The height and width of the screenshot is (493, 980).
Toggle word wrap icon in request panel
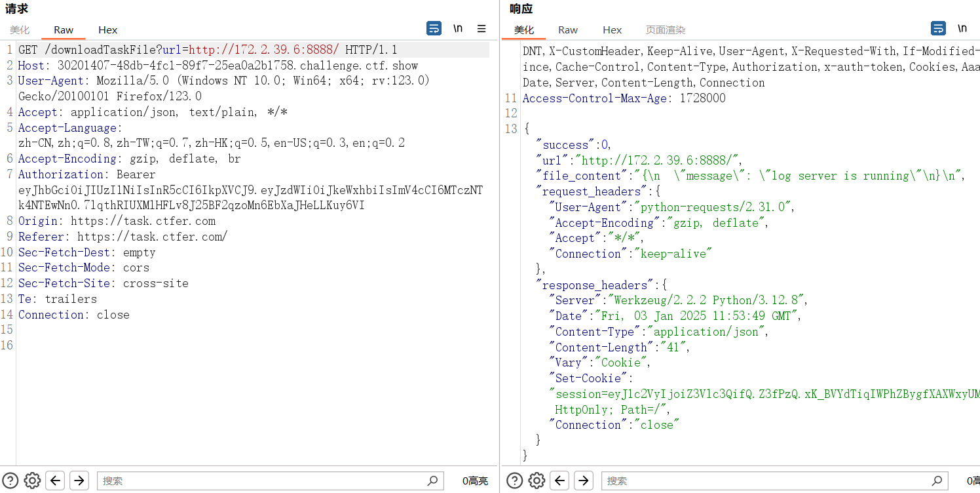pos(434,28)
